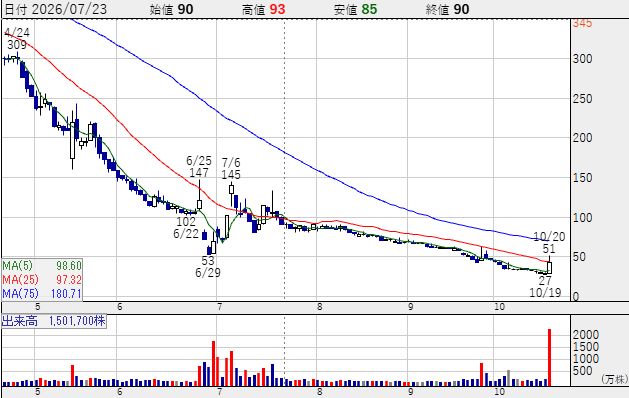Click the month 8 label on the price chart axis
This screenshot has width=629, height=398.
[319, 307]
